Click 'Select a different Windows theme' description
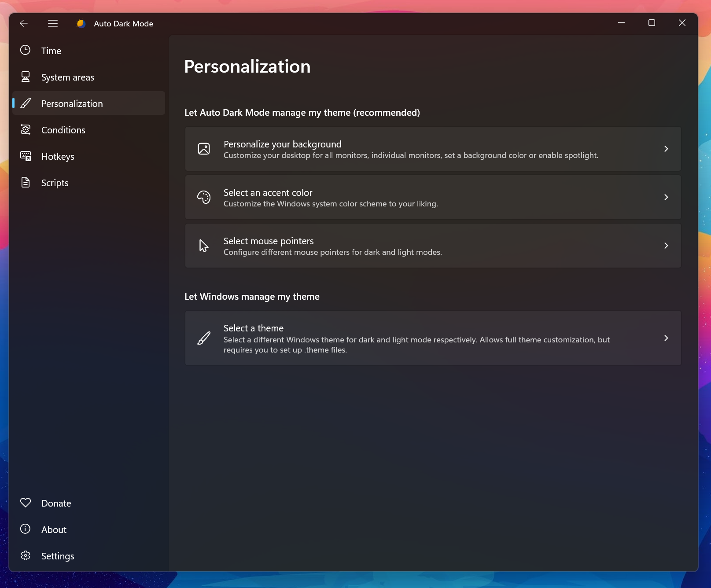Viewport: 711px width, 588px height. point(416,345)
